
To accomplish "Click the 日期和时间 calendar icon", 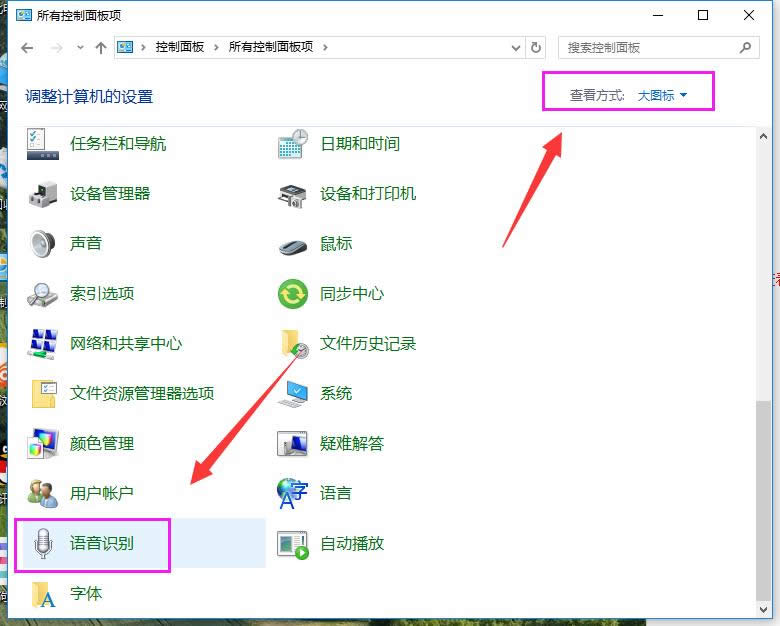I will click(x=293, y=144).
